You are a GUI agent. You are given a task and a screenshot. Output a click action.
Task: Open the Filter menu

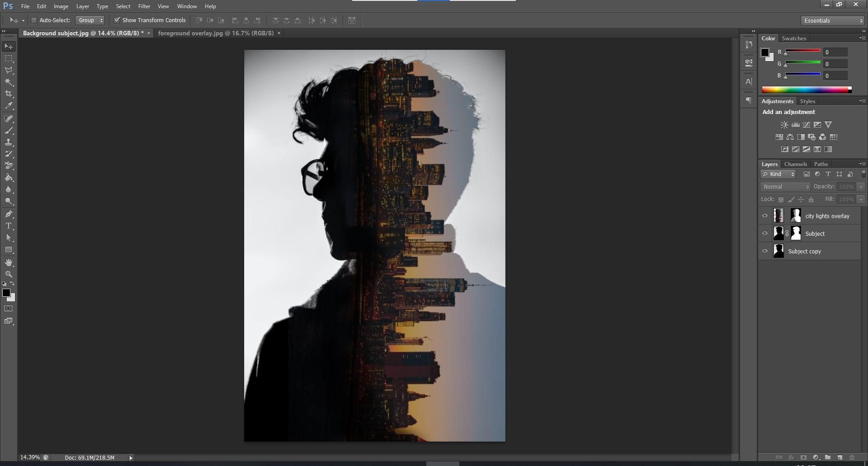tap(144, 6)
